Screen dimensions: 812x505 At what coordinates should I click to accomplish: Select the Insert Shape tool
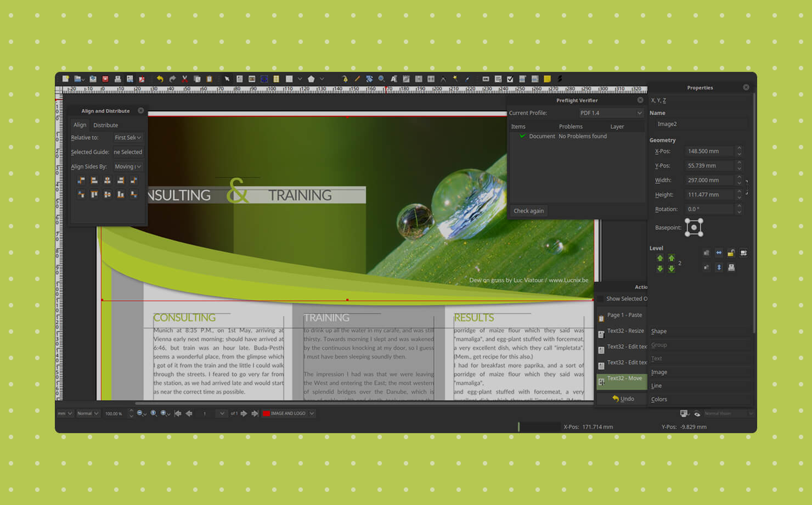coord(289,78)
